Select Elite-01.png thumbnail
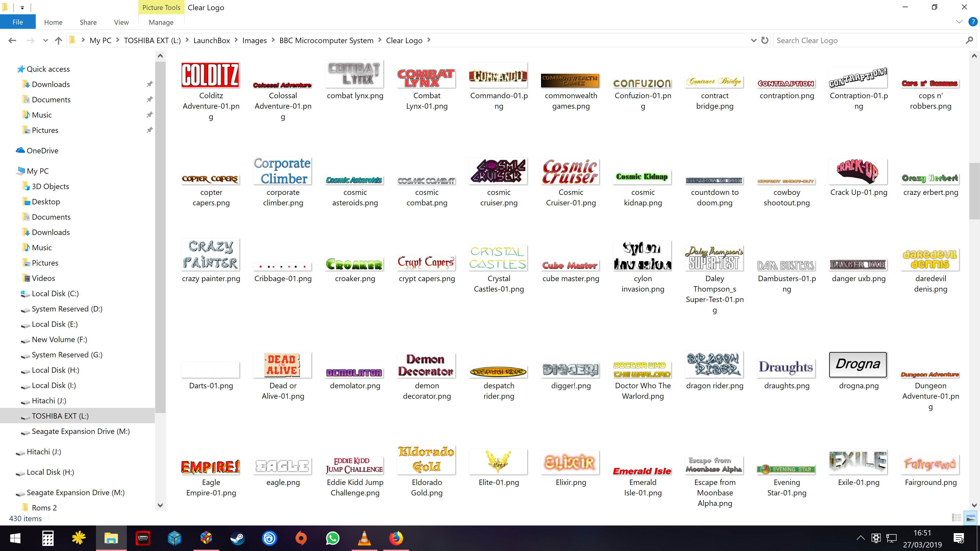The image size is (980, 551). [x=499, y=462]
